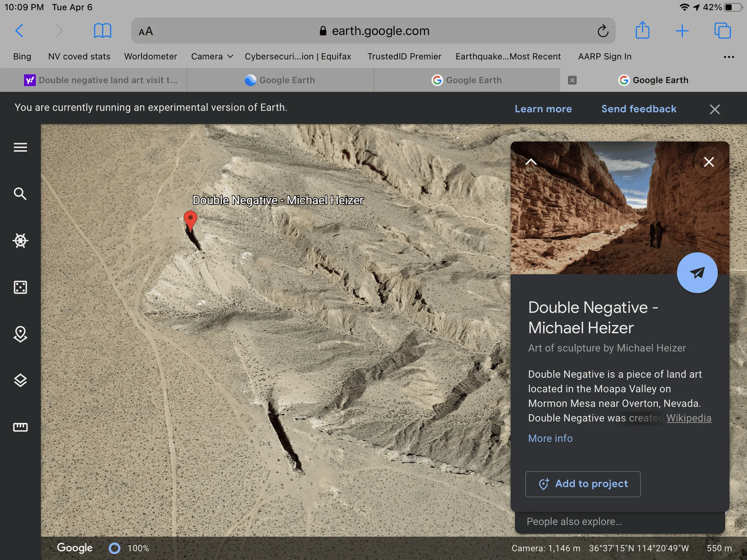Switch to Double negative land art tab
This screenshot has height=560, width=747.
[x=94, y=80]
